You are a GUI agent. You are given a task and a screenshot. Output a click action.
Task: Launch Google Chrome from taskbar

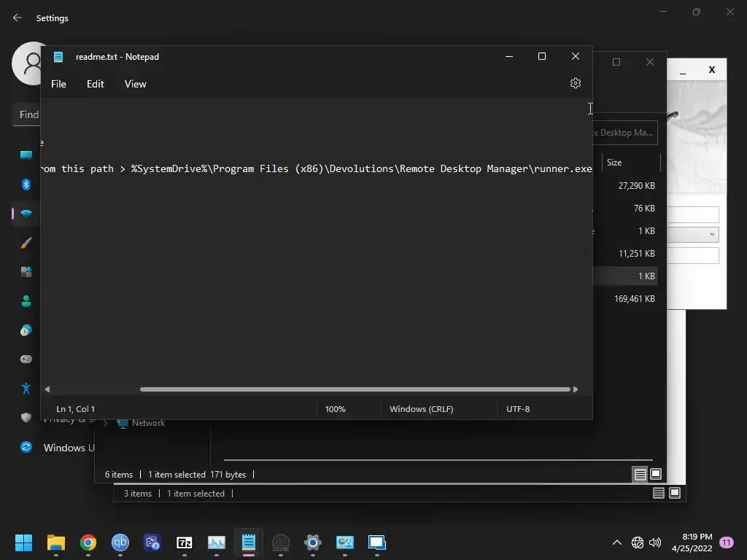pyautogui.click(x=88, y=542)
